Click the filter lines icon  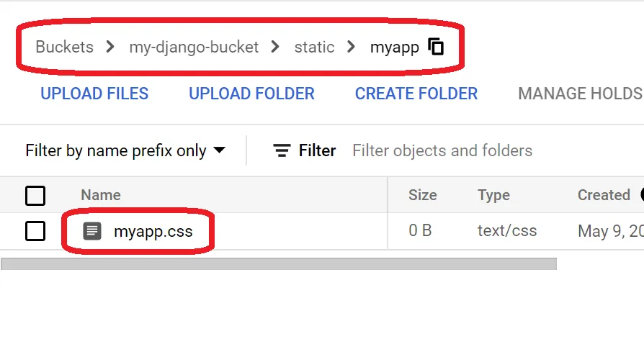pos(282,150)
